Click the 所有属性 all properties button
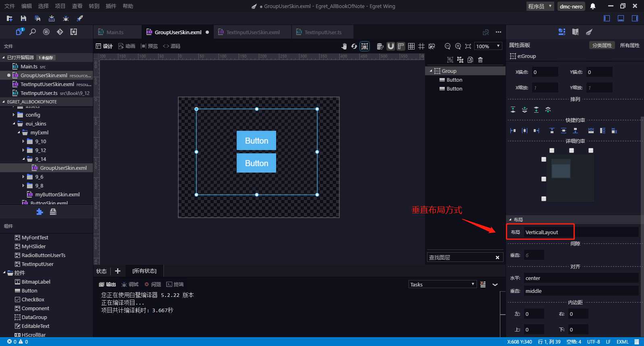644x346 pixels. pyautogui.click(x=630, y=45)
